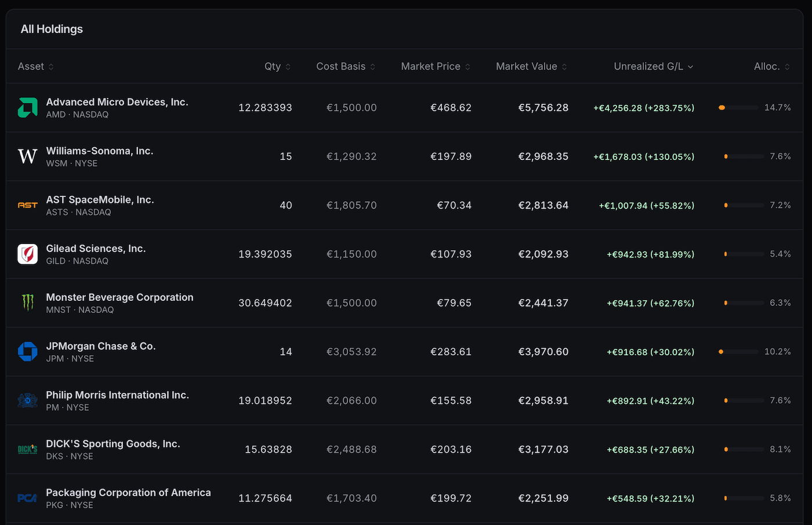Click the Williams-Sonoma W logo
Screen dimensions: 812x525
[27, 156]
